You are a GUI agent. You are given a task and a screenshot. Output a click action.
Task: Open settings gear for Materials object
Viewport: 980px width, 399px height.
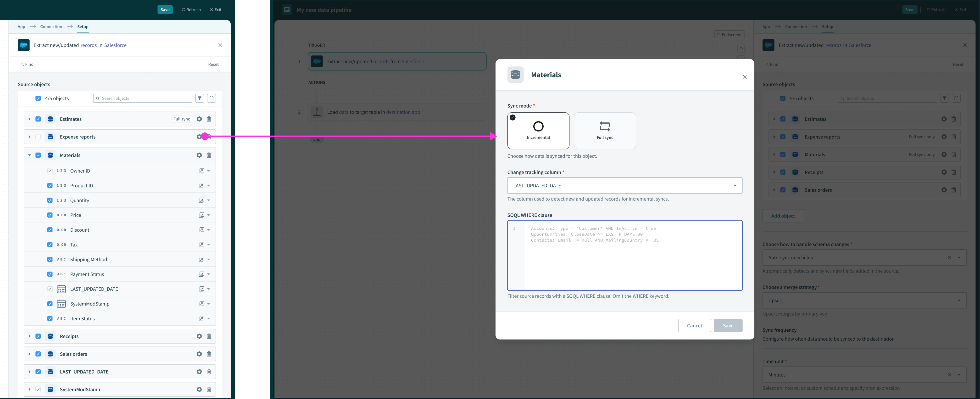tap(199, 155)
